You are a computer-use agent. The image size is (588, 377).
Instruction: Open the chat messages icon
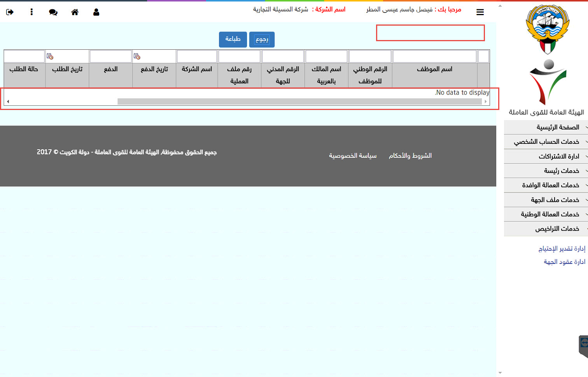point(53,12)
